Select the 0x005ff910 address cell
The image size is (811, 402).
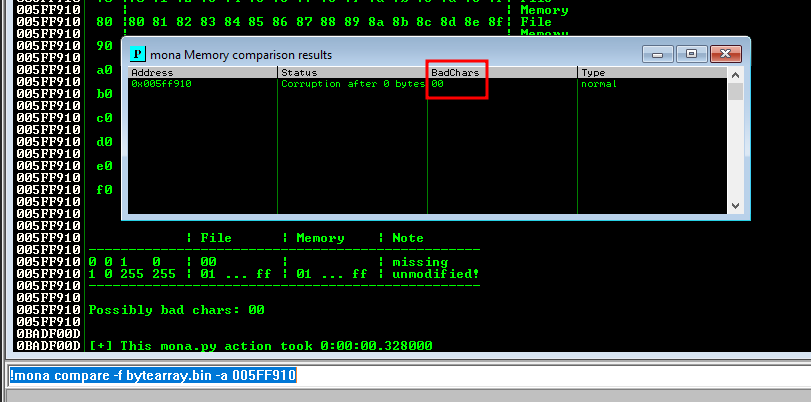coord(161,84)
